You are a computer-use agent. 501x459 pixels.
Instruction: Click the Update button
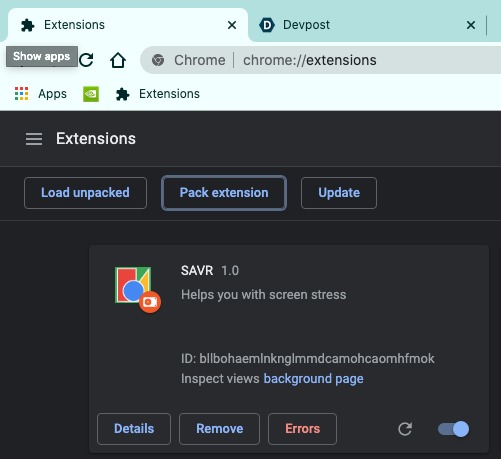coord(339,193)
